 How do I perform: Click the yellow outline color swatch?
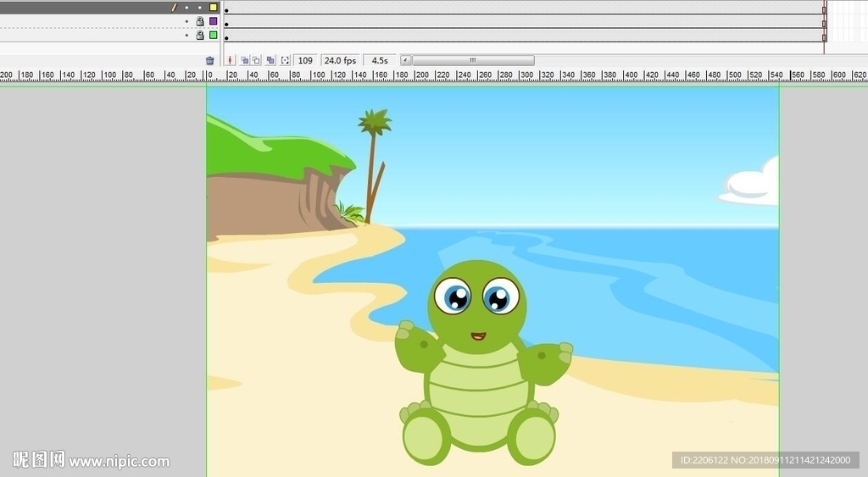click(214, 8)
